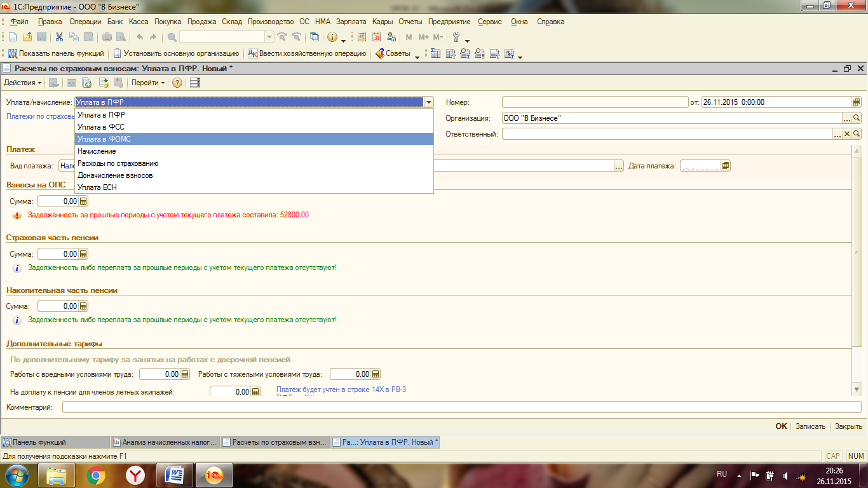
Task: Open calculator for Накопительная часть Сумма
Action: tap(83, 306)
